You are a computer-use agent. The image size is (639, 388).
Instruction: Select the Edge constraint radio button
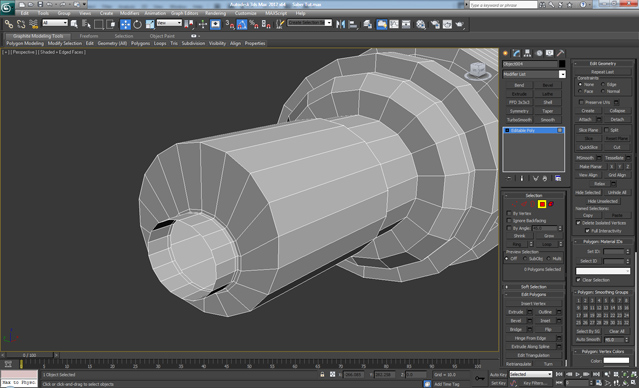coord(603,84)
